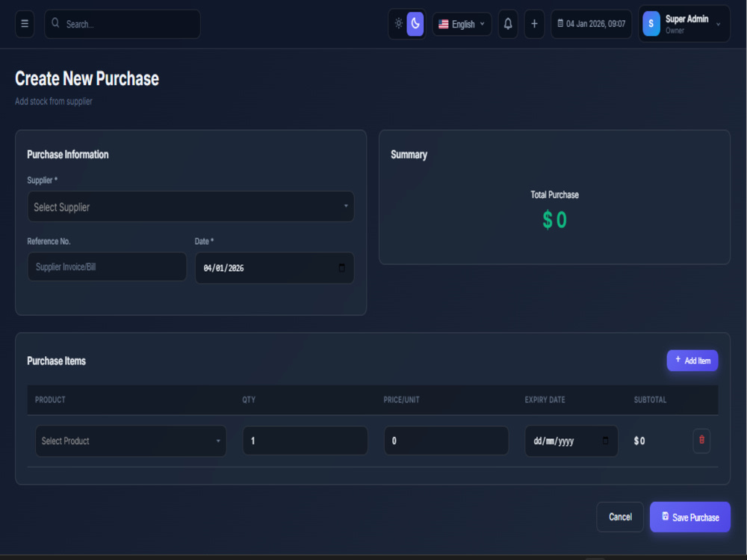The width and height of the screenshot is (747, 560).
Task: Click the plus quick-add icon
Action: 534,24
